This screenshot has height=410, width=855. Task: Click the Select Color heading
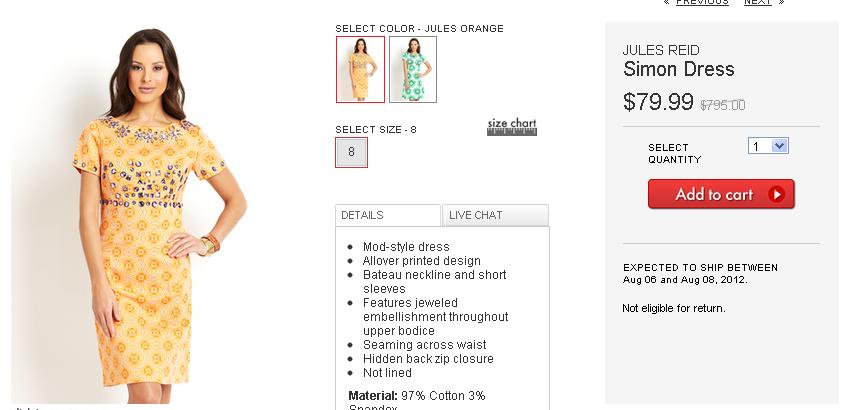tap(419, 28)
